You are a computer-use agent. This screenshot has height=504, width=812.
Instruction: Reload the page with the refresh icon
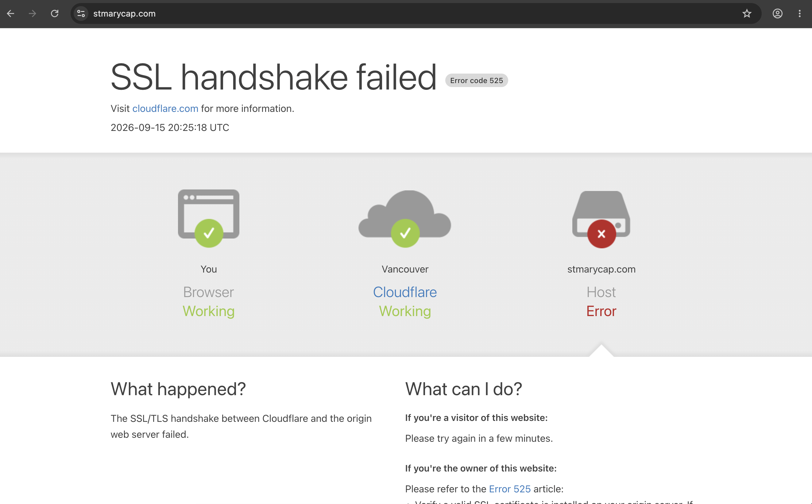[x=55, y=14]
